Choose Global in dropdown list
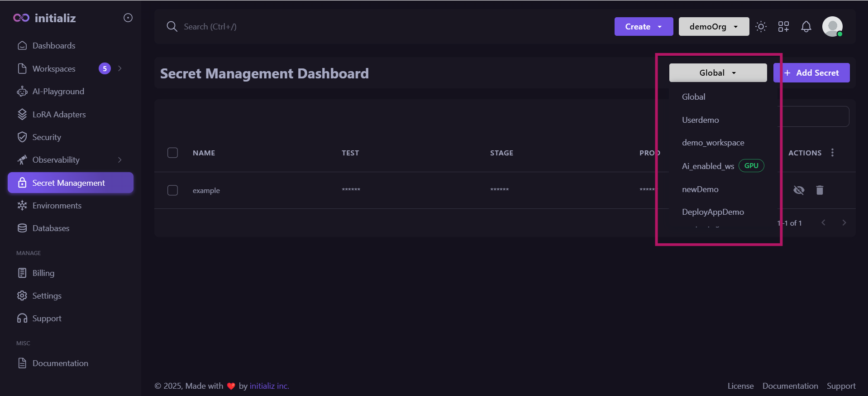 coord(722,97)
